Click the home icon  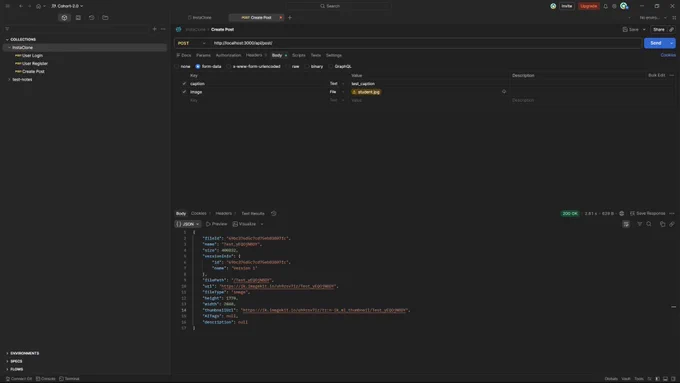click(x=38, y=6)
